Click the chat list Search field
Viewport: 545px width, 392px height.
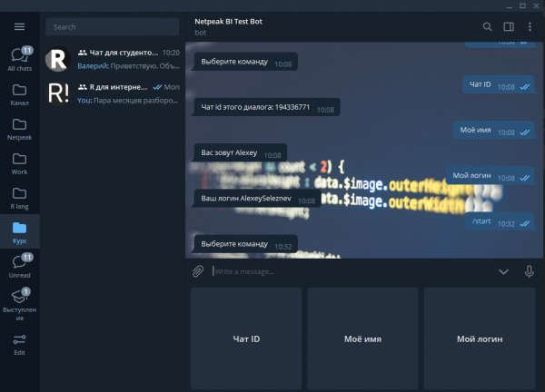tap(113, 27)
